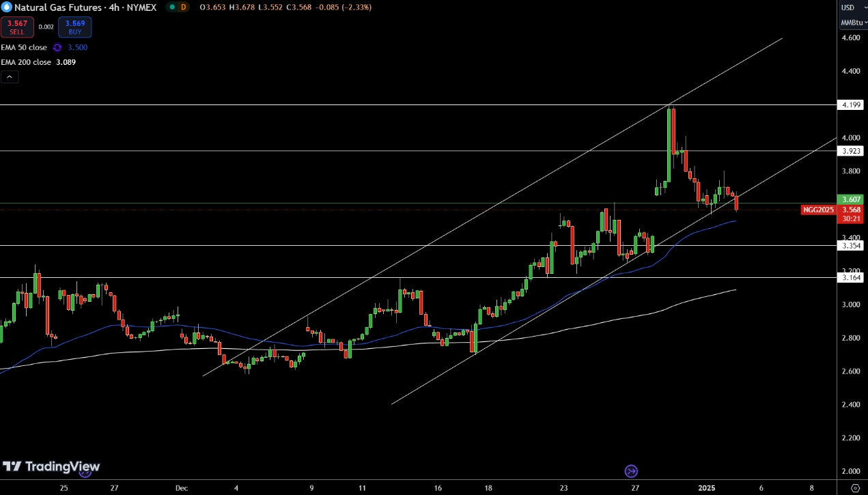
Task: Click the 4.199 horizontal line price label
Action: (x=851, y=105)
